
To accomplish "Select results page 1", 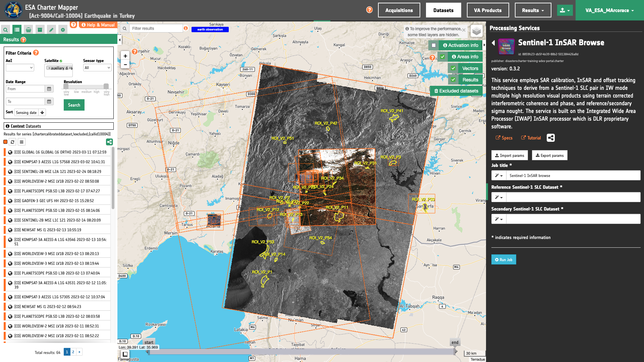I will click(67, 352).
